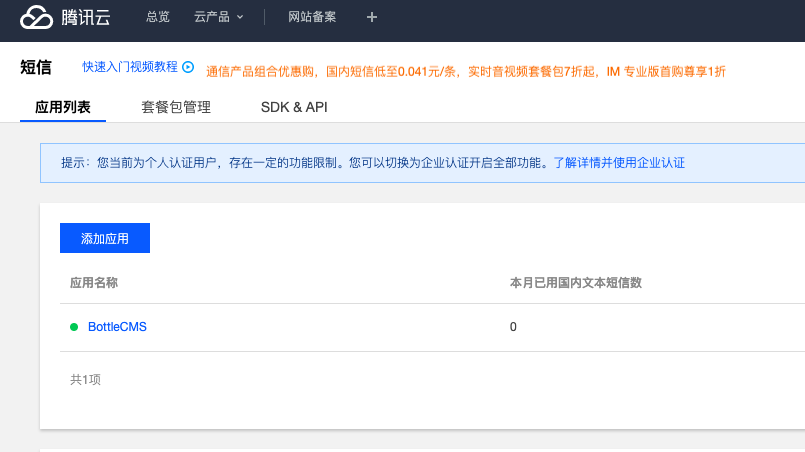Switch to the 套餐包管理 tab
This screenshot has width=805, height=452.
tap(176, 107)
